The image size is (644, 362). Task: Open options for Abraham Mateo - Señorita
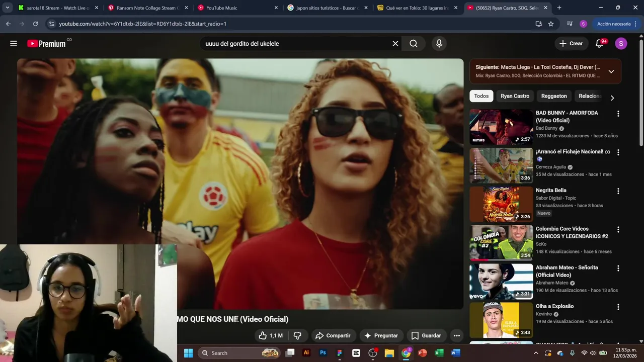[618, 268]
